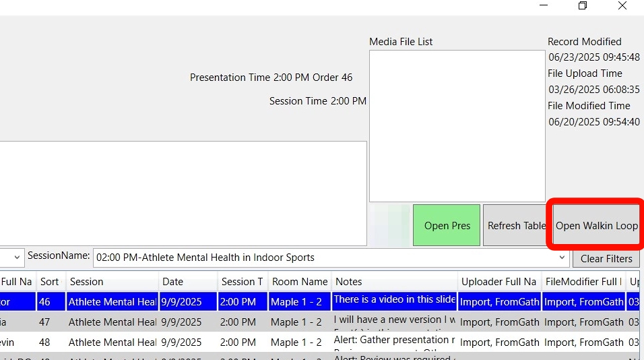This screenshot has height=360, width=644.
Task: Close the application window
Action: point(622,5)
